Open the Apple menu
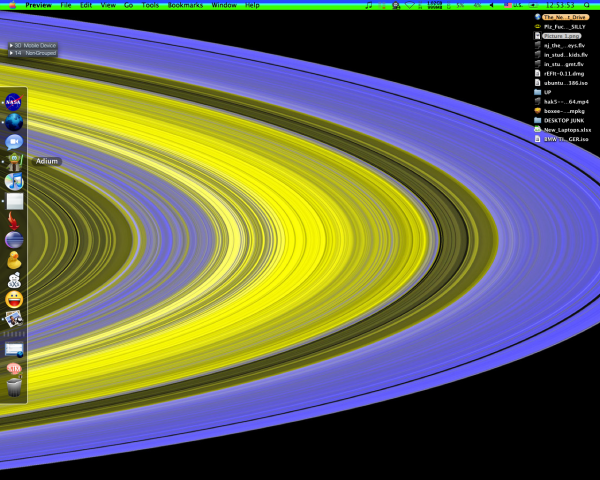 click(12, 5)
